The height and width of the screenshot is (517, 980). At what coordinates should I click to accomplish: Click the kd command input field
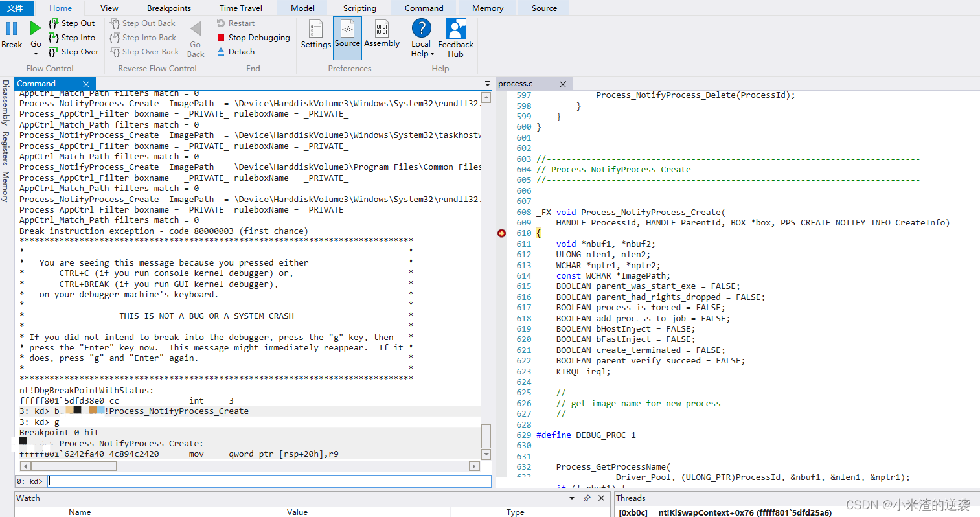point(269,481)
